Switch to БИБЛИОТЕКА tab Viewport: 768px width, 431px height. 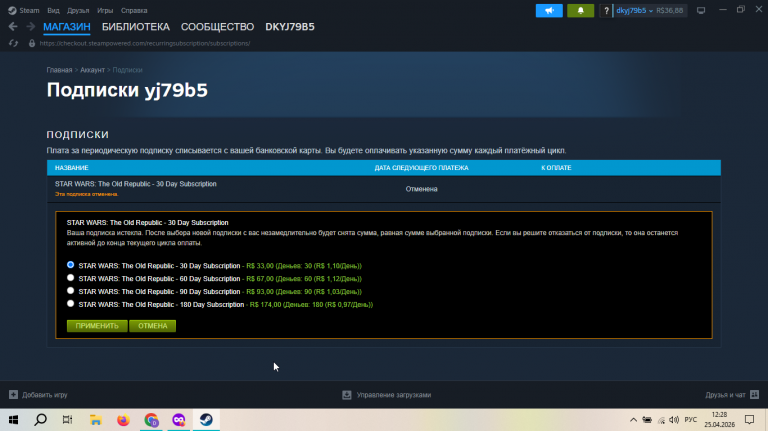[x=136, y=27]
